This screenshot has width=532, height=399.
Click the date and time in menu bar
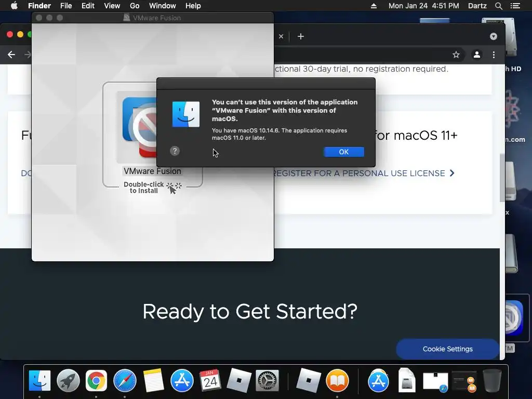click(423, 6)
